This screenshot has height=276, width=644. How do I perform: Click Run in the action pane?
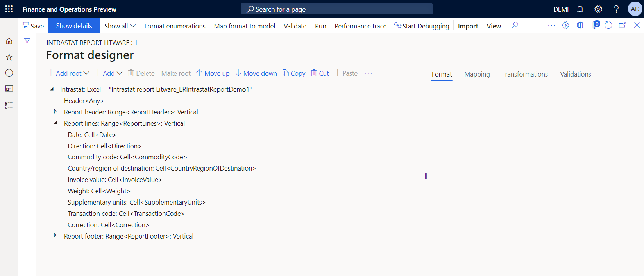320,26
